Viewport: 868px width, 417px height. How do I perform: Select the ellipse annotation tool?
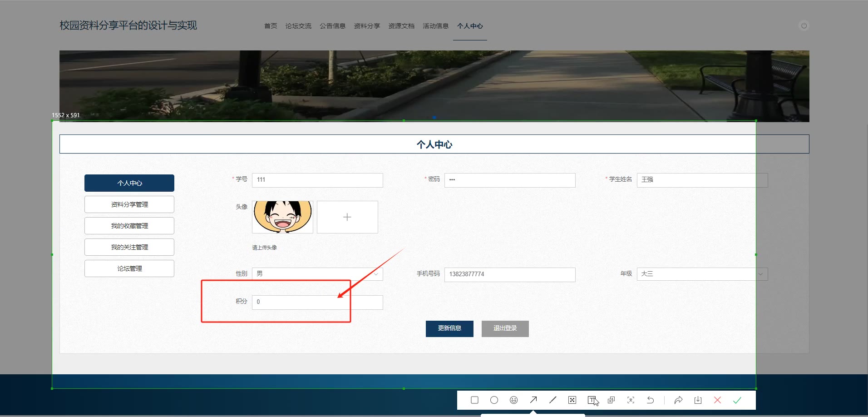point(494,400)
